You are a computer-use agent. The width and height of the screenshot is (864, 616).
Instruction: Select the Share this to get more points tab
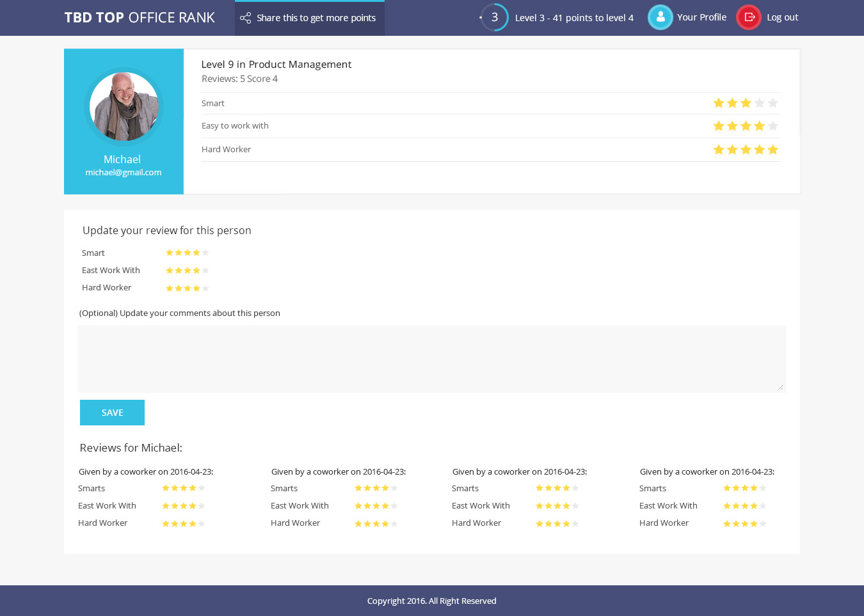coord(310,18)
